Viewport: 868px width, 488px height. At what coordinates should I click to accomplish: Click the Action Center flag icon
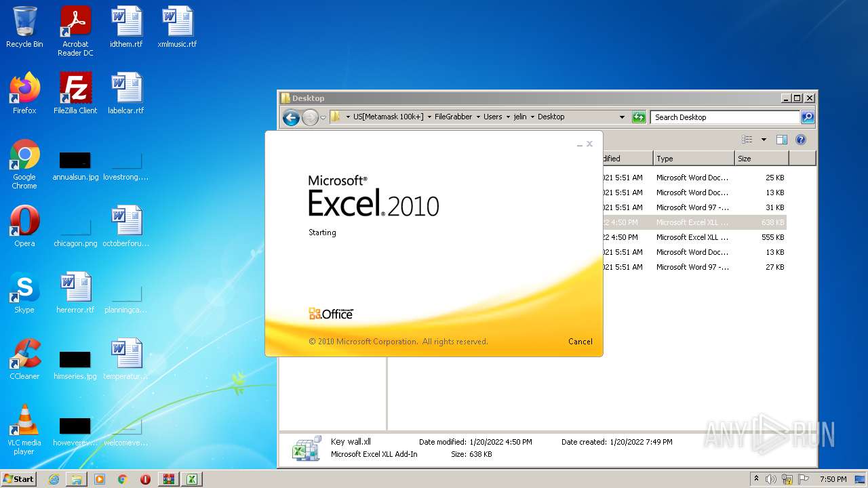[x=804, y=479]
